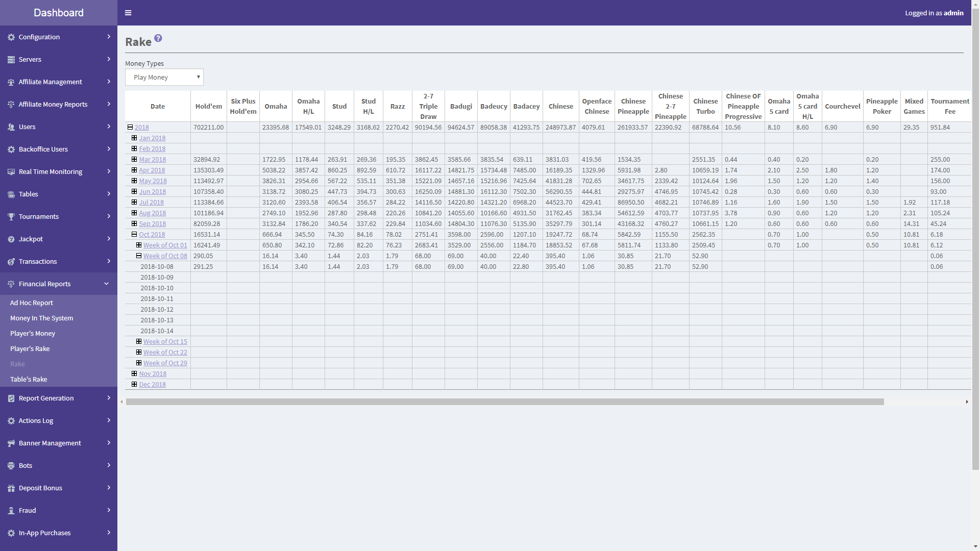Open the Sep 2018 link
This screenshot has height=551, width=980.
point(153,223)
